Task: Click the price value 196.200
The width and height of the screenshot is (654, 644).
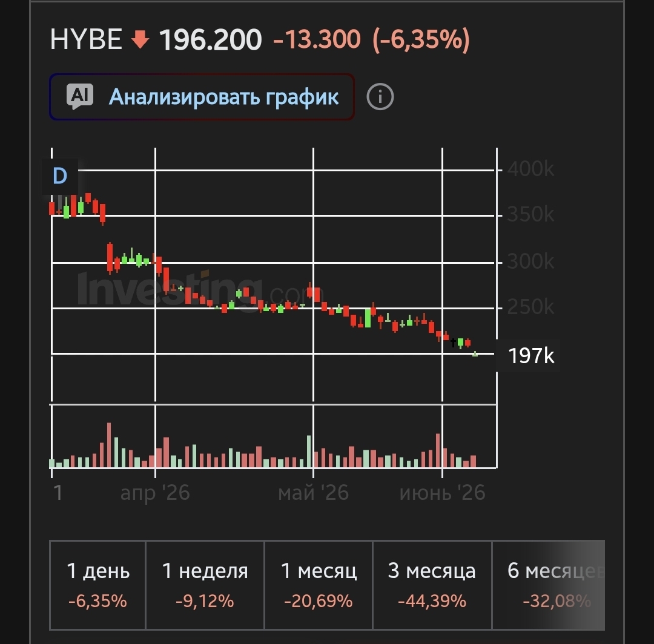Action: (211, 39)
